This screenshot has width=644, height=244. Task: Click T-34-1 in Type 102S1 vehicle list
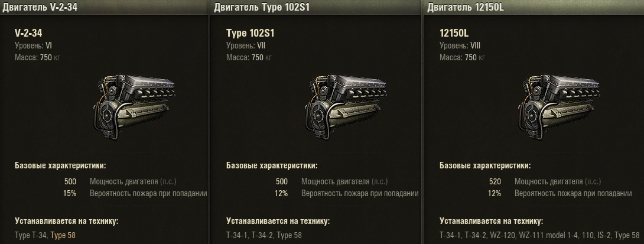[x=237, y=235]
